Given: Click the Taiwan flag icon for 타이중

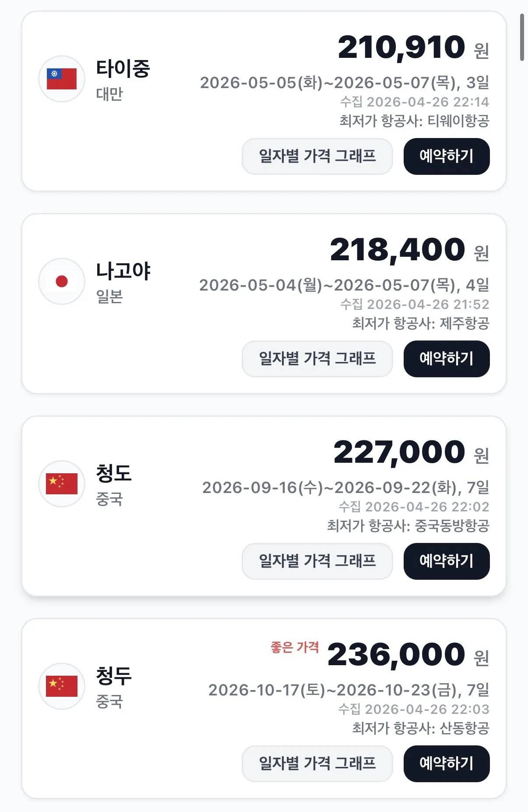Looking at the screenshot, I should coord(62,79).
